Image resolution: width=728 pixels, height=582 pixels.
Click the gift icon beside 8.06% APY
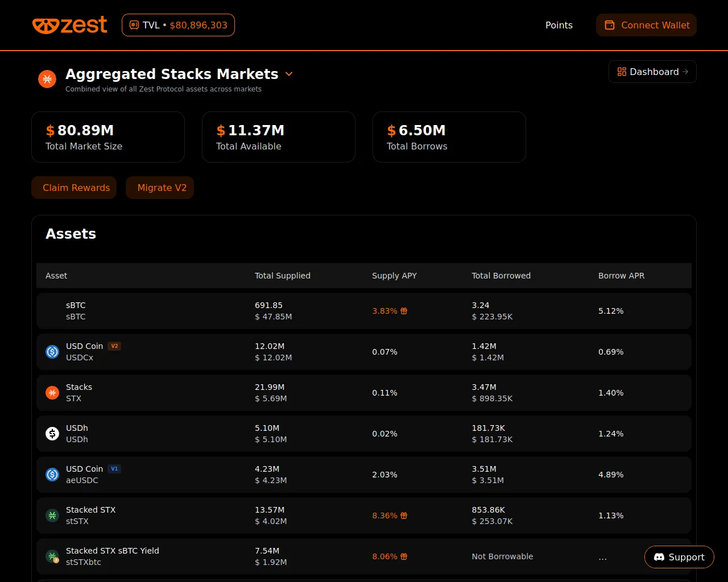404,556
